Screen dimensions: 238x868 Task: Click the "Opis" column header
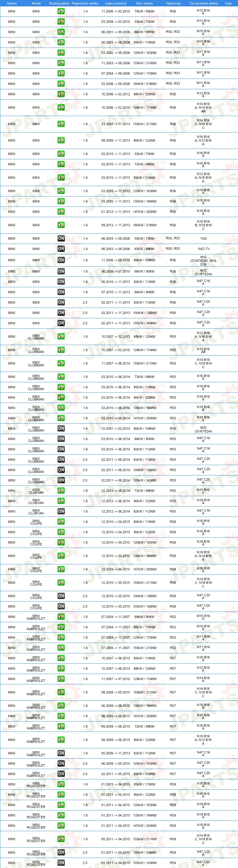(228, 3)
